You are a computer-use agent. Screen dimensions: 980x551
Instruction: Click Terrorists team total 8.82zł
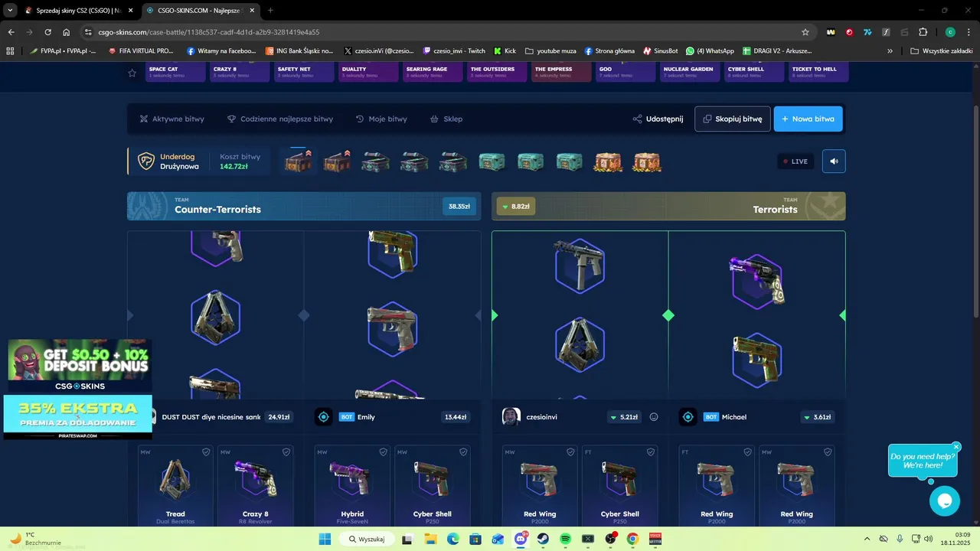point(515,206)
